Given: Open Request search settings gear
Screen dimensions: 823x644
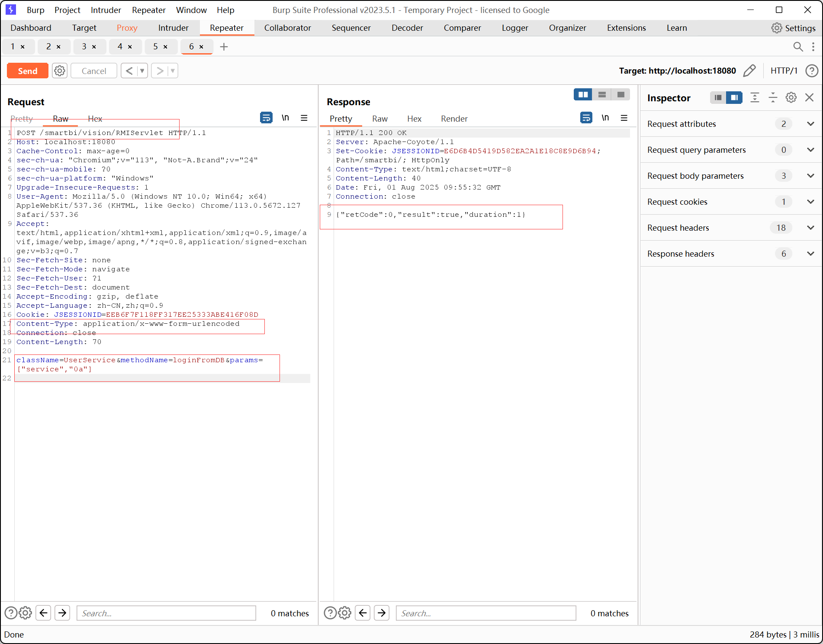Looking at the screenshot, I should (26, 613).
